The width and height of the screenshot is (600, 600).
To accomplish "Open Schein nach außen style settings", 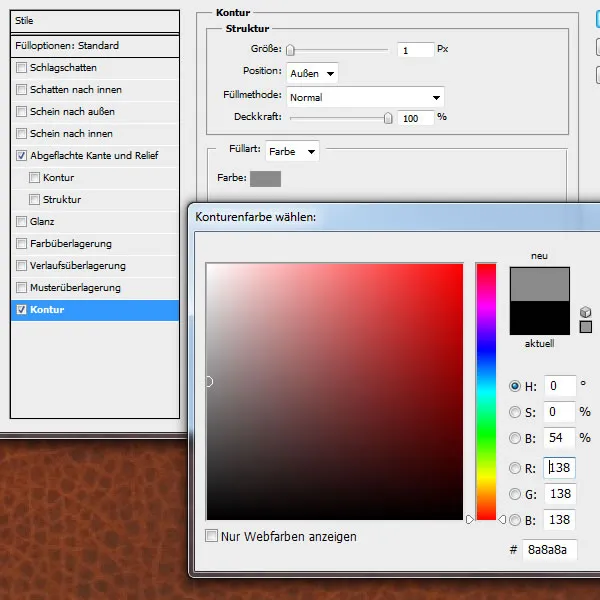I will (x=72, y=112).
